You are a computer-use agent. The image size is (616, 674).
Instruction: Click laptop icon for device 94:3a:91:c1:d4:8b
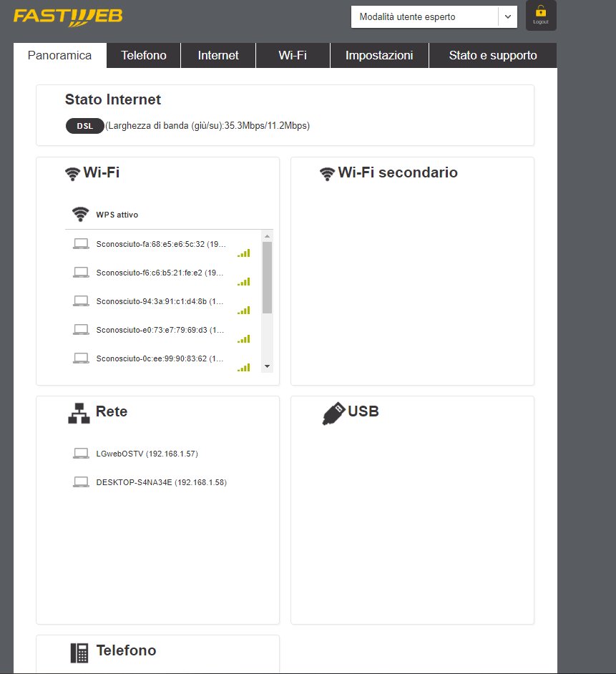pyautogui.click(x=81, y=301)
